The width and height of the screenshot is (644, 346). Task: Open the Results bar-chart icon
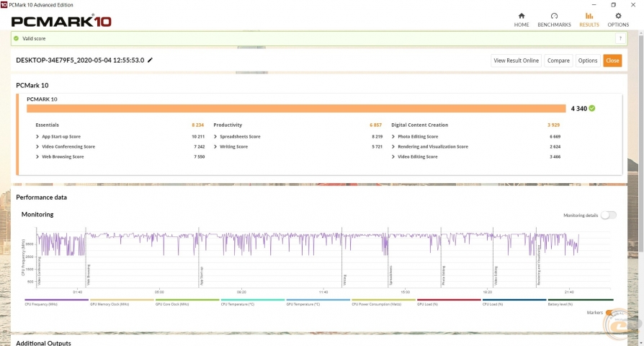click(x=589, y=16)
